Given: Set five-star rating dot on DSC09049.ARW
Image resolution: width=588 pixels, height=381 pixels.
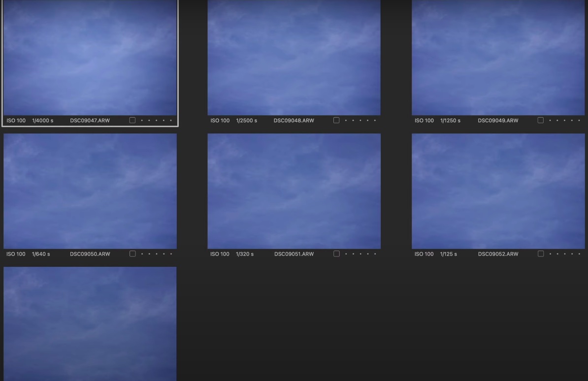Looking at the screenshot, I should tap(579, 121).
